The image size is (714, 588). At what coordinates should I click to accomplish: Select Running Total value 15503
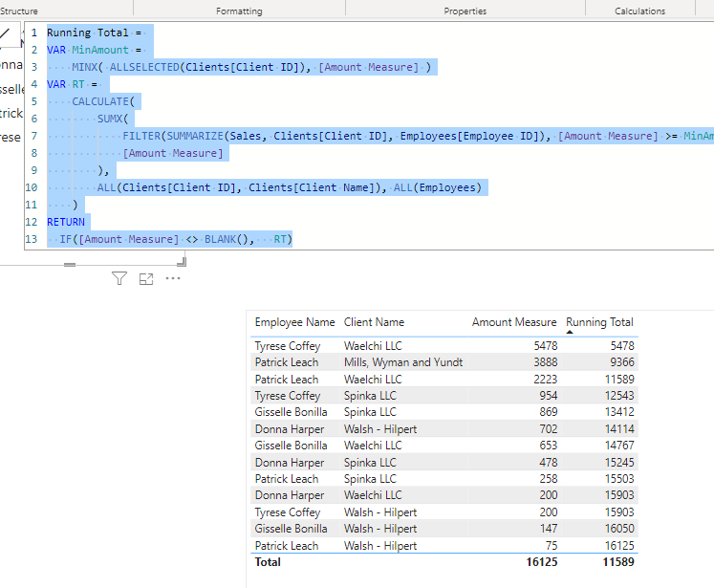click(x=619, y=479)
